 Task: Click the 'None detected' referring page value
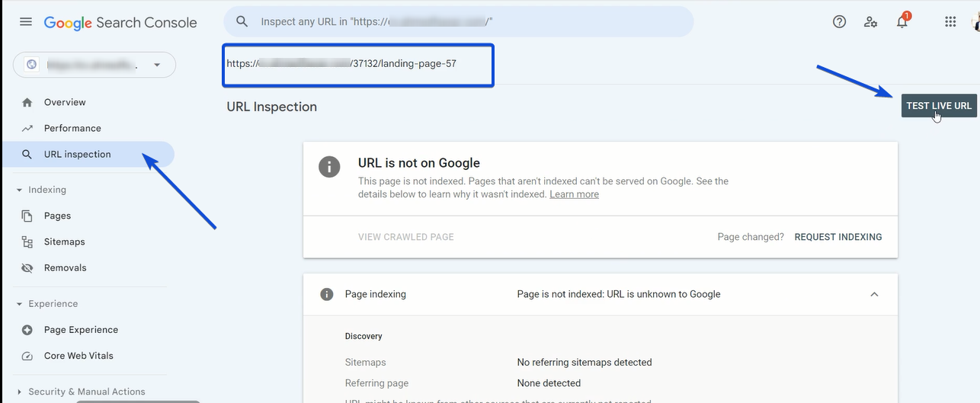click(x=549, y=383)
